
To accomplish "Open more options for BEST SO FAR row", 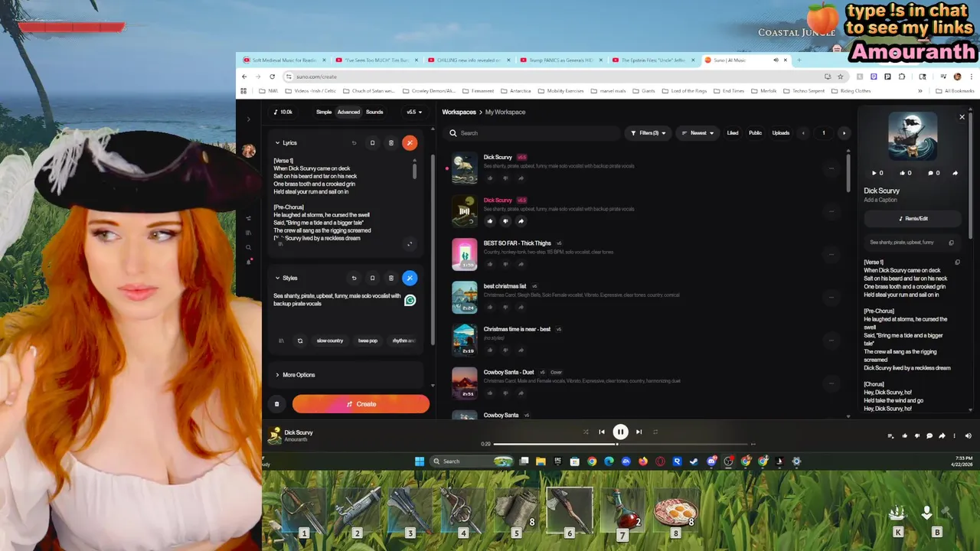I will (x=831, y=254).
